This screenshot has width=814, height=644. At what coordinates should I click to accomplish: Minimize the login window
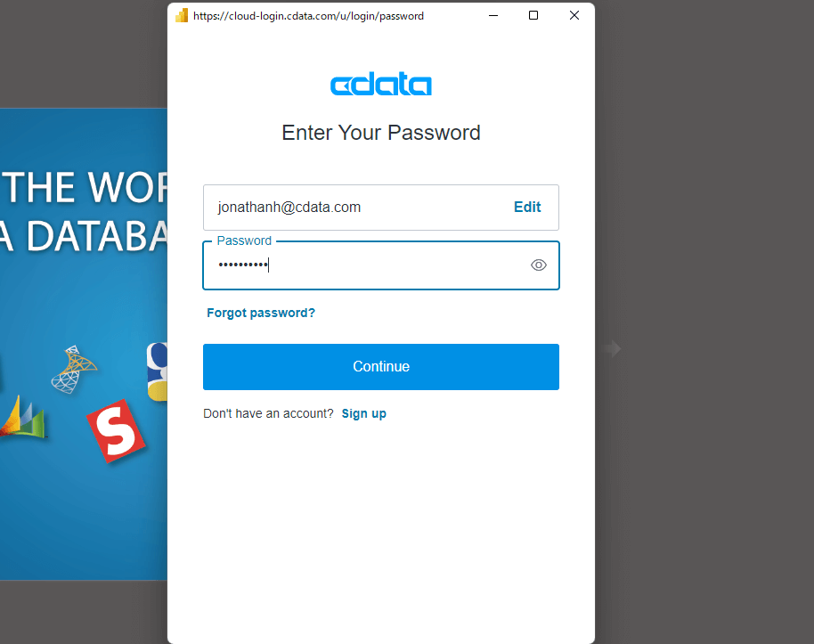[493, 15]
